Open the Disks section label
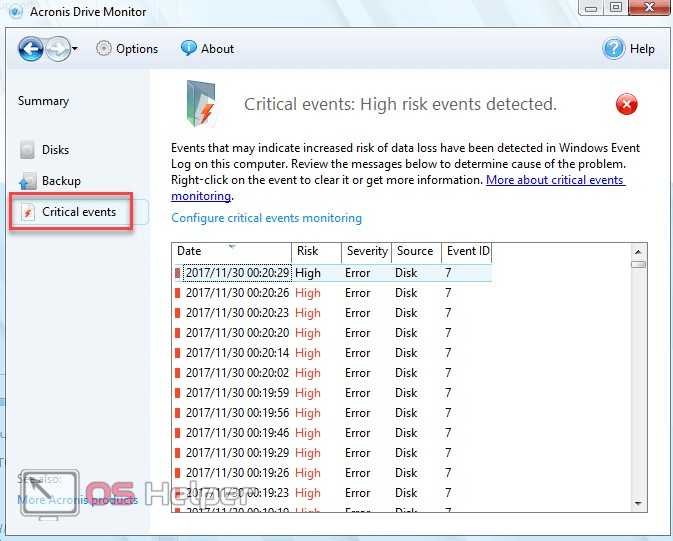Viewport: 673px width, 541px height. 55,150
